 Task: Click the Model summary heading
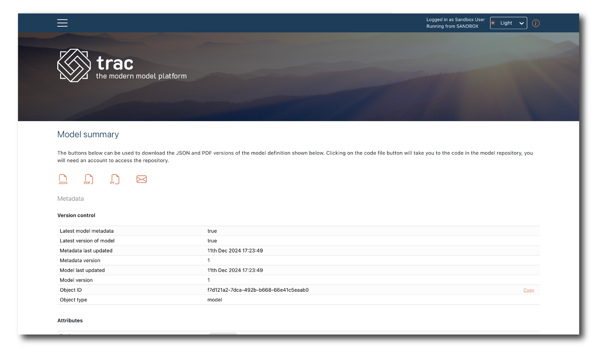tap(88, 134)
